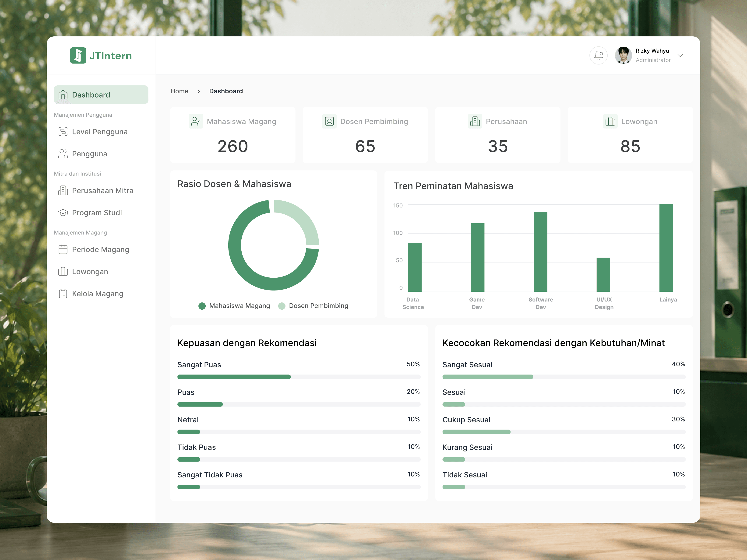
Task: Click the Program Studi graduation cap icon
Action: pos(63,213)
